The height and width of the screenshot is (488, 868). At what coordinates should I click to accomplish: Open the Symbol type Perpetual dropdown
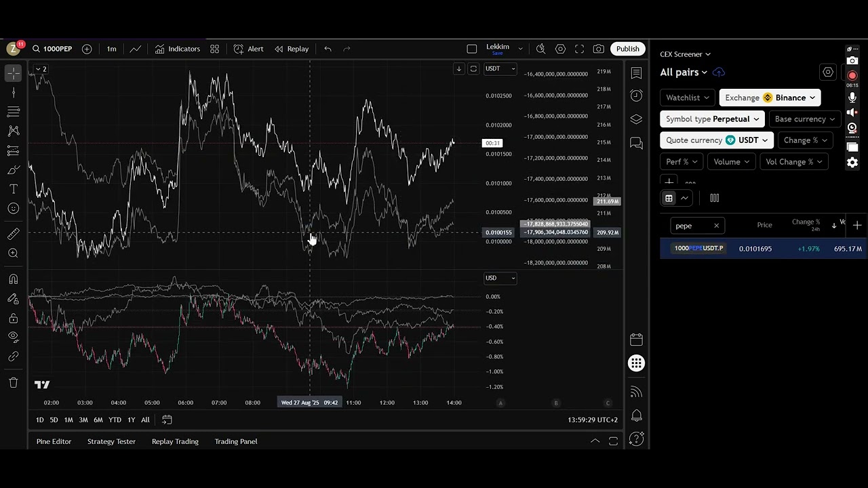click(712, 119)
